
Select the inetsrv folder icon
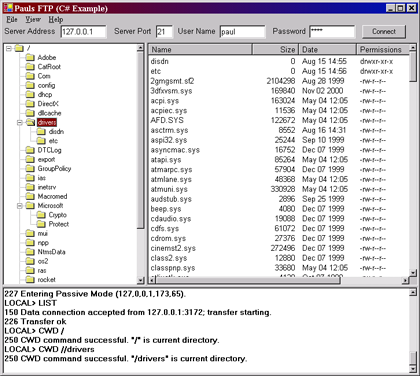click(x=30, y=187)
